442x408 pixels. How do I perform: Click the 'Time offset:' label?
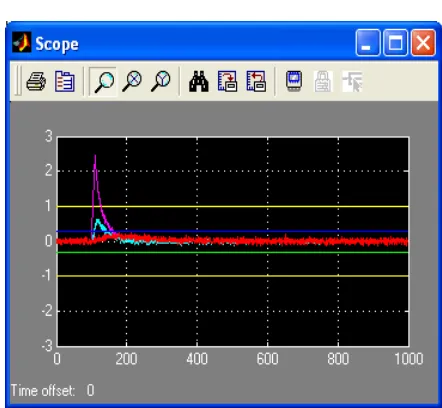point(43,390)
